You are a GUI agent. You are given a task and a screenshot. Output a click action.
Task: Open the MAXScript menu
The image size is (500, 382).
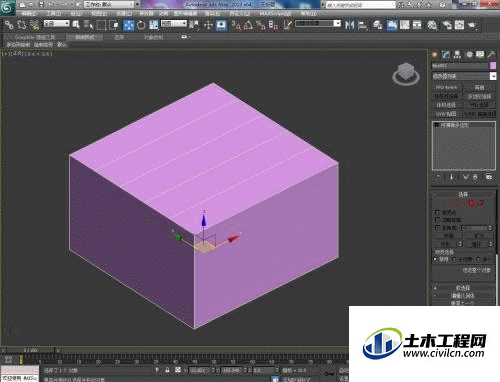[275, 14]
